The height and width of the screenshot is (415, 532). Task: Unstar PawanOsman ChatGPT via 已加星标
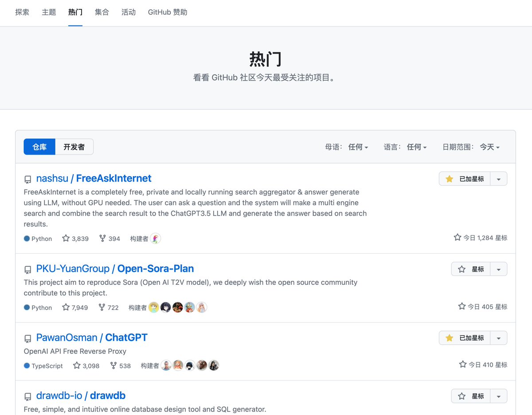(x=465, y=338)
